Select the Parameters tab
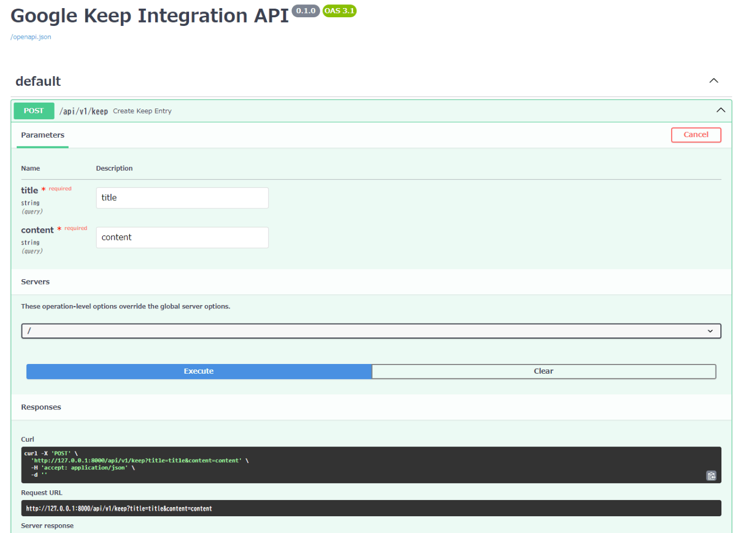756x533 pixels. click(x=43, y=135)
